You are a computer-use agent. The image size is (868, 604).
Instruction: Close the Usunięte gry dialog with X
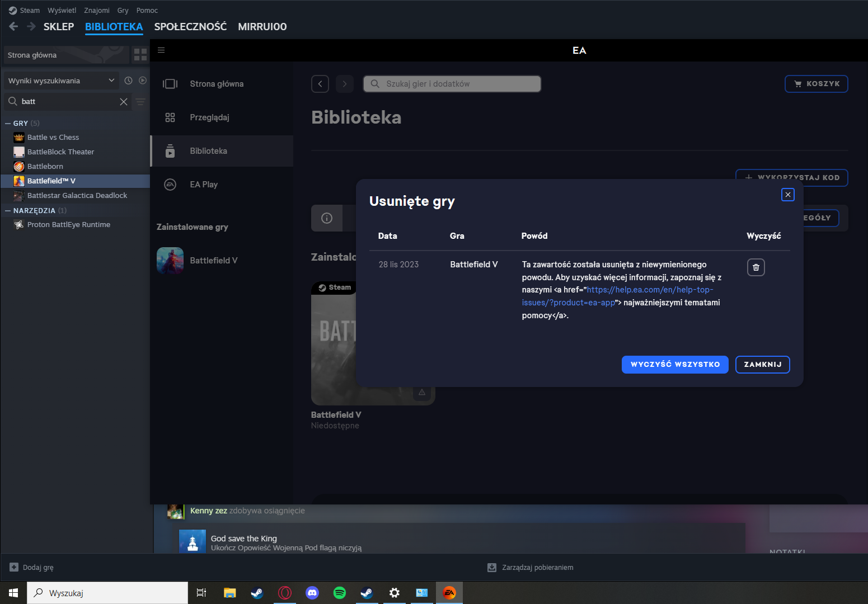[787, 195]
